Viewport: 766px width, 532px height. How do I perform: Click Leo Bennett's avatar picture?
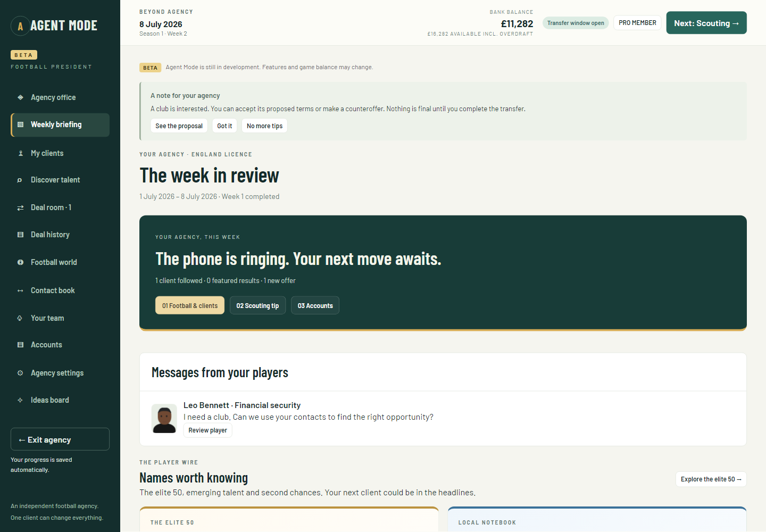[164, 418]
